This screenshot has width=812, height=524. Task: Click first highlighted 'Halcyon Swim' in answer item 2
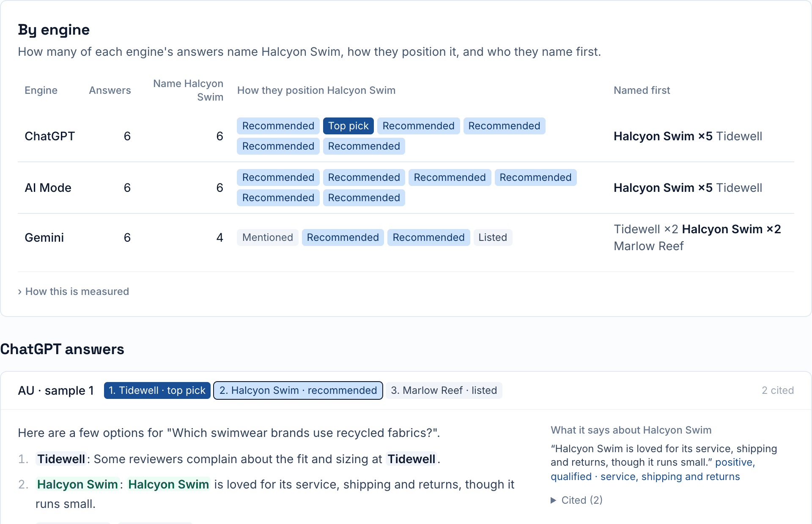(x=77, y=484)
